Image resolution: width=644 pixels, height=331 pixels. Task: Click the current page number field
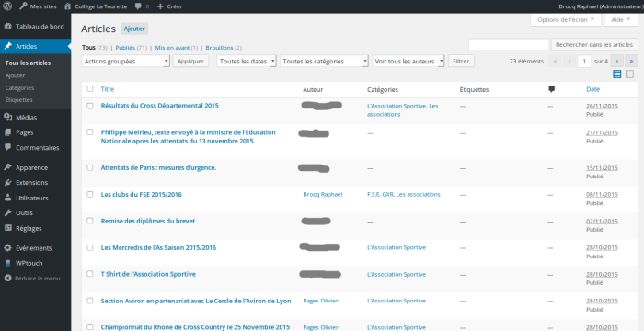coord(584,62)
